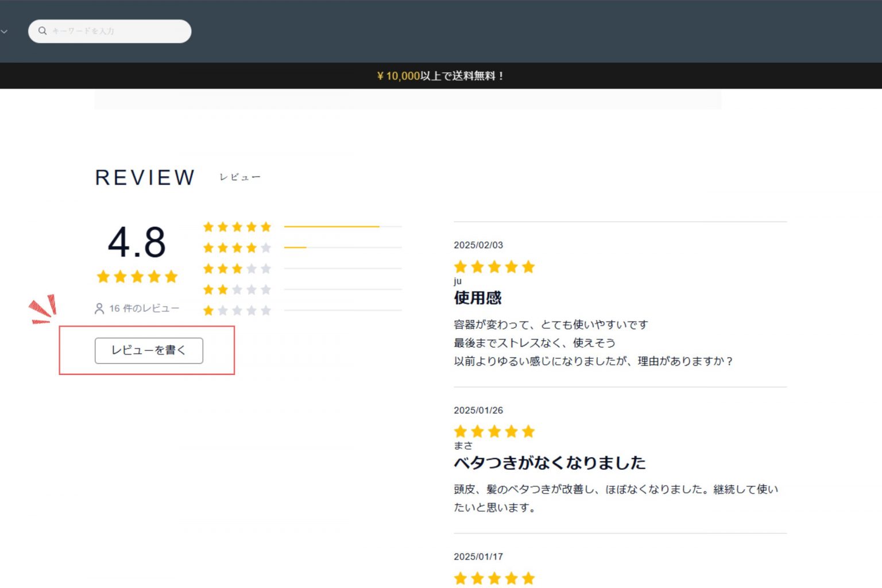
Task: Click the star rating of ju's review
Action: click(x=494, y=267)
